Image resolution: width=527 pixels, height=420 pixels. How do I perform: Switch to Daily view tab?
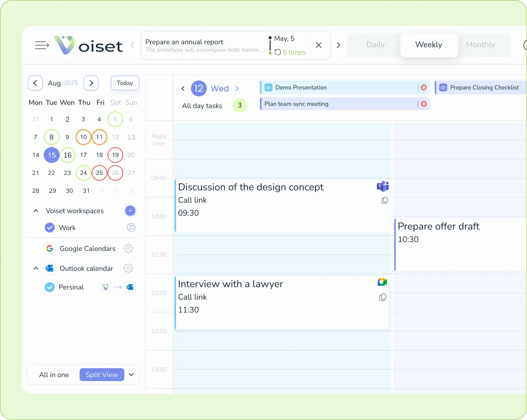[x=375, y=45]
